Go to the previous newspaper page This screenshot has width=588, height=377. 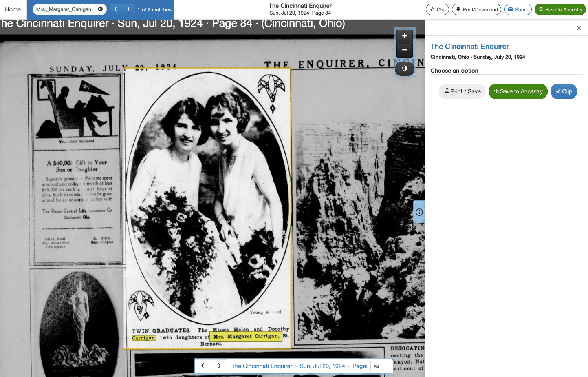click(x=203, y=366)
